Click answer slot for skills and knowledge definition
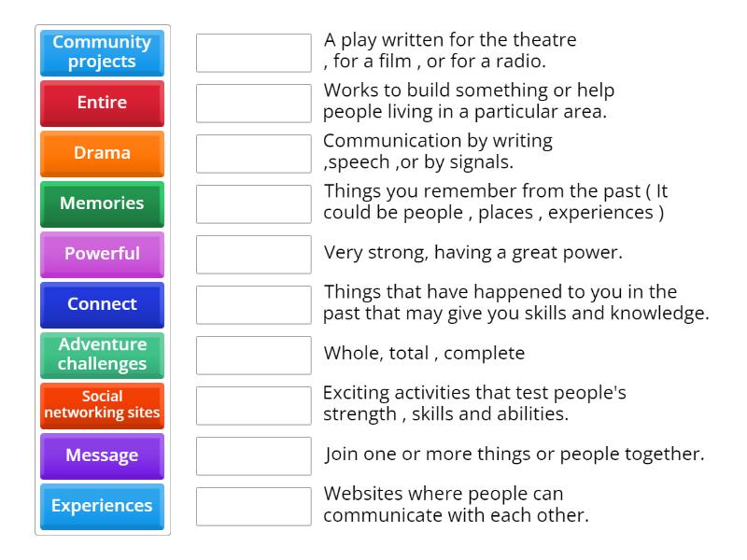The height and width of the screenshot is (560, 747). [x=253, y=304]
